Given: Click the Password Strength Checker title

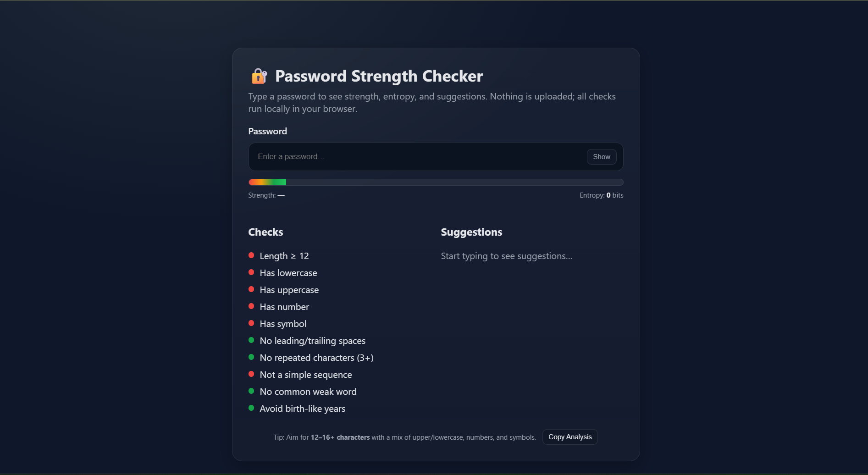Looking at the screenshot, I should coord(379,76).
